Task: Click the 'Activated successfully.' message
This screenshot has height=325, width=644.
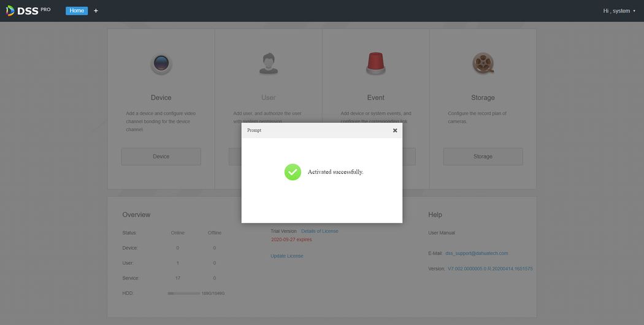Action: [x=335, y=172]
